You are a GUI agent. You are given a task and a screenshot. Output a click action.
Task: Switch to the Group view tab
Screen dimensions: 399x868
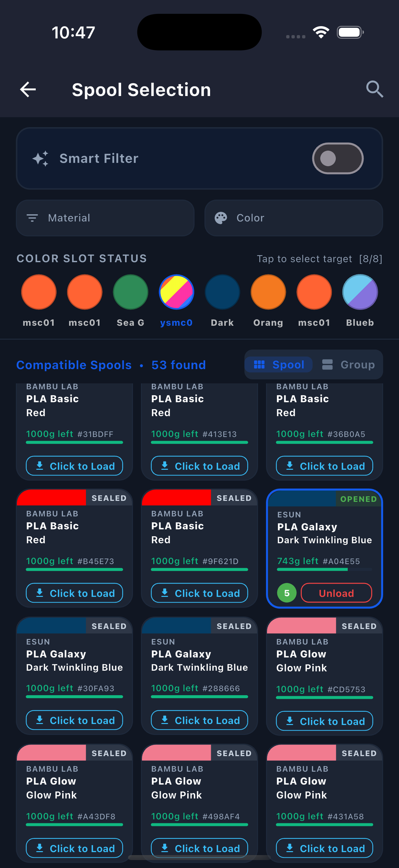point(348,364)
